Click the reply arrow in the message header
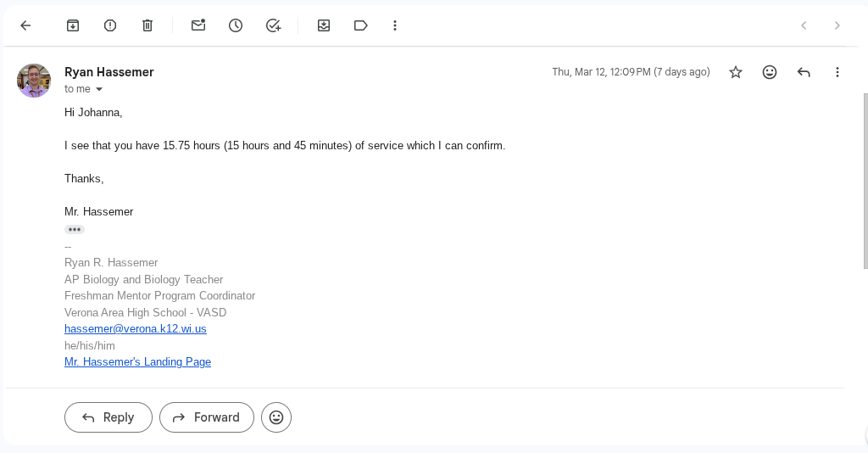The image size is (868, 453). (x=804, y=72)
